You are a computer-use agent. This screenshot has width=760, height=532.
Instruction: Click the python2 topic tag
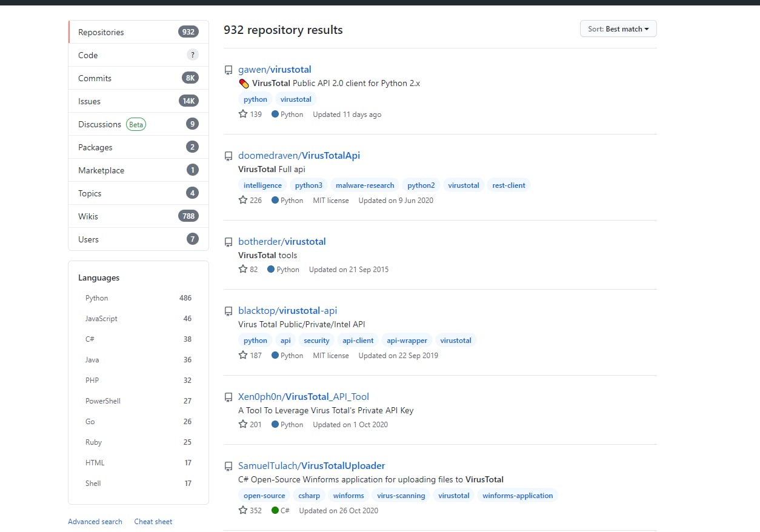click(421, 185)
